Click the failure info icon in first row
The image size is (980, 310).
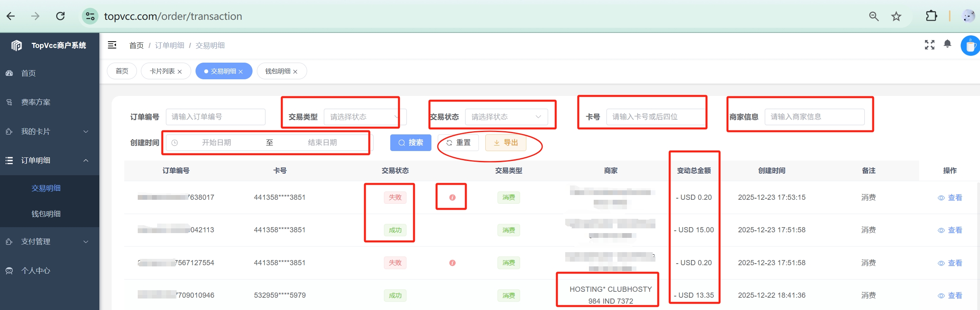coord(452,197)
